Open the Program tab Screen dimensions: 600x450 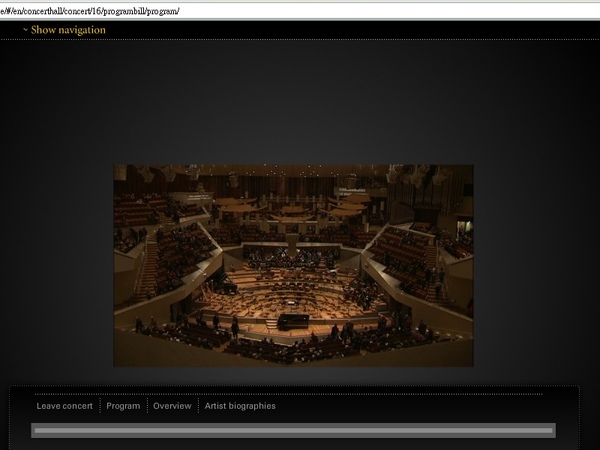(x=123, y=406)
